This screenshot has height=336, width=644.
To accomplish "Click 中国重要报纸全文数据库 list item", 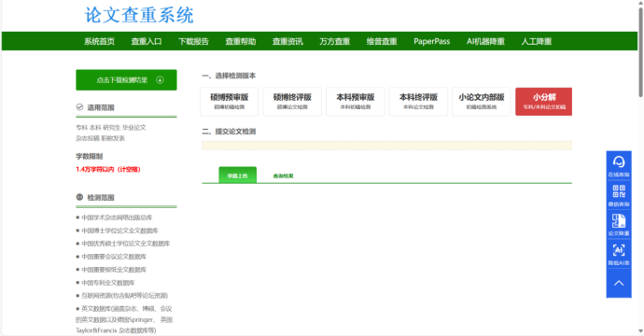I will 114,270.
